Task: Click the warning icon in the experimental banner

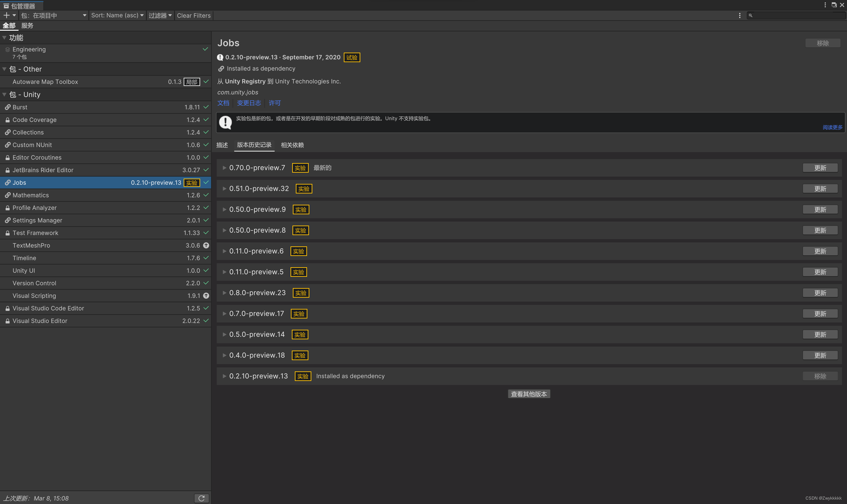Action: [226, 122]
